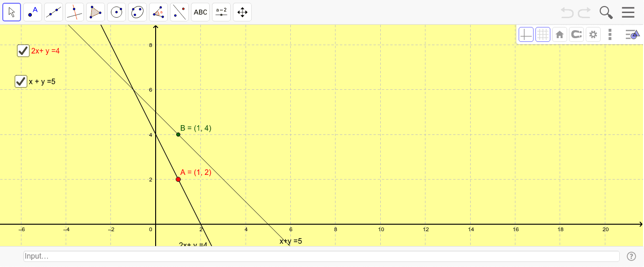
Task: Select the Move Graphics View tool
Action: tap(242, 12)
